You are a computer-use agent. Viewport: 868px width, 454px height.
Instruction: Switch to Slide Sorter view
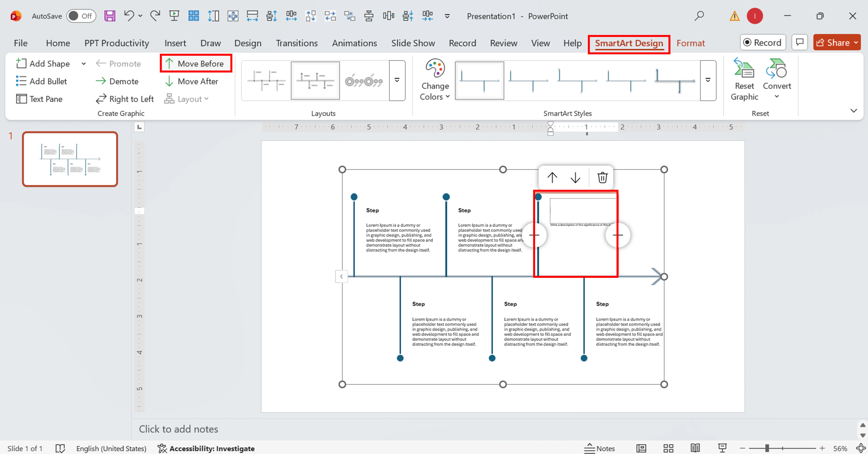[x=668, y=448]
